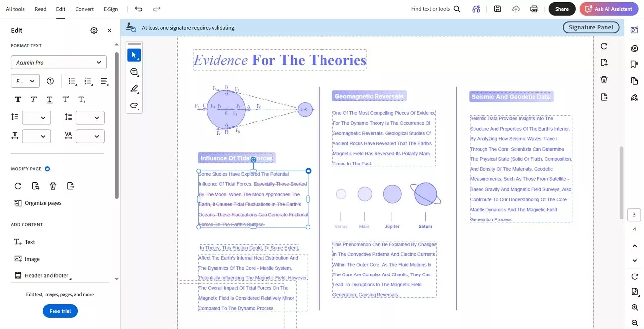
Task: Click the Free trial button
Action: coord(60,311)
